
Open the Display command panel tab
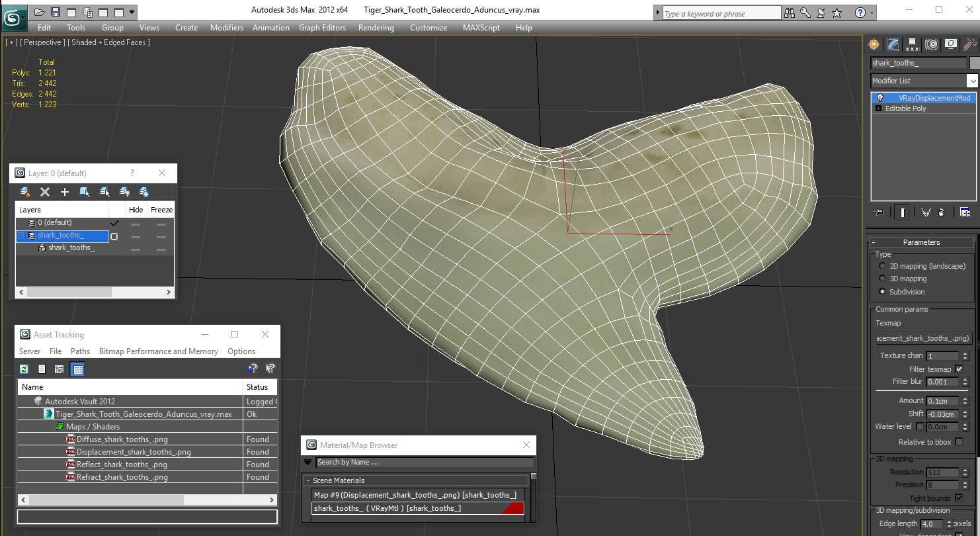[x=951, y=44]
